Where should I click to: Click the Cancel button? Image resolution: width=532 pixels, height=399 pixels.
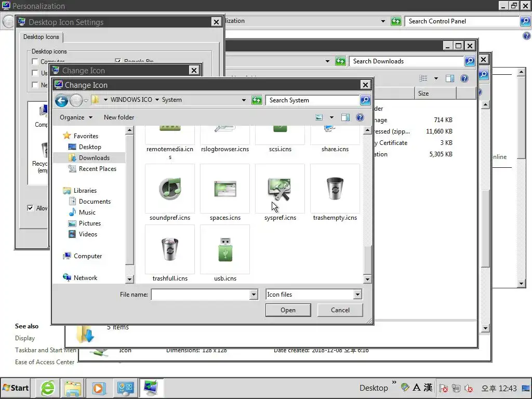[x=340, y=310]
